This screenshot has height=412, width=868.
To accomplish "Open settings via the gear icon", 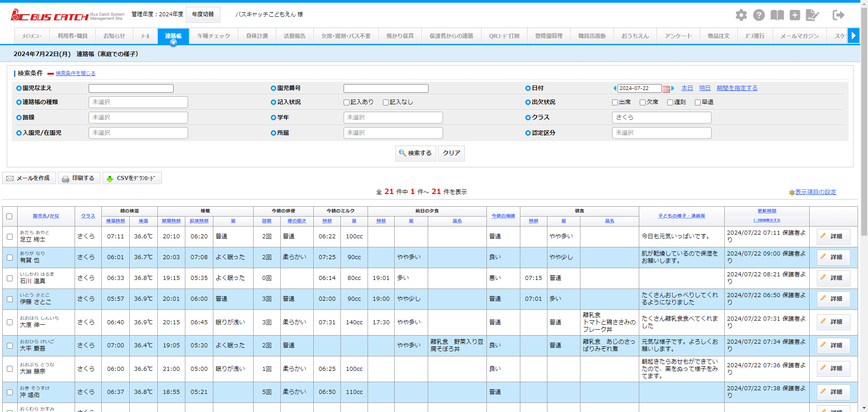I will coord(741,15).
